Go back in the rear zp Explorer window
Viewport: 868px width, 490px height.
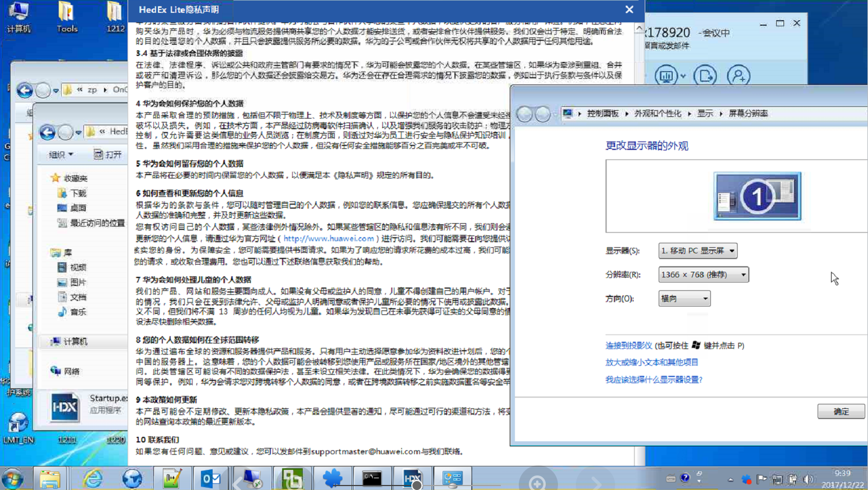point(25,90)
